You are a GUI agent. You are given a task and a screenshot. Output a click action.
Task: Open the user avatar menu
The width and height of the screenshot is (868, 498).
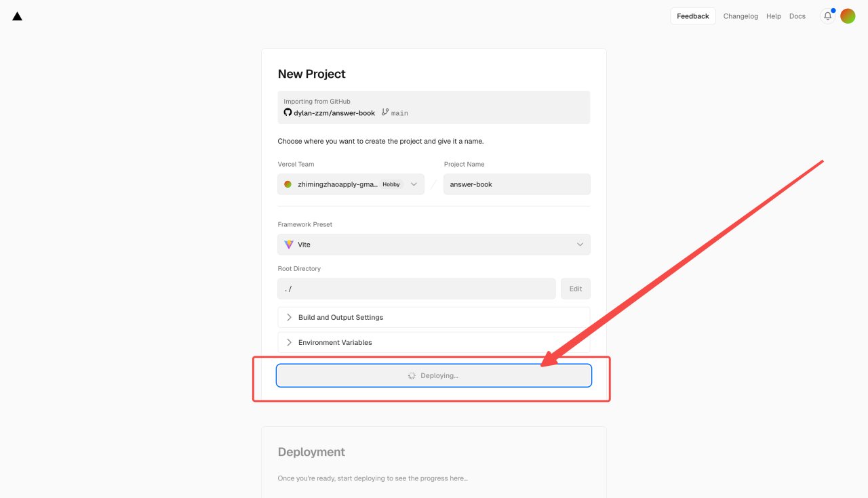pyautogui.click(x=848, y=16)
